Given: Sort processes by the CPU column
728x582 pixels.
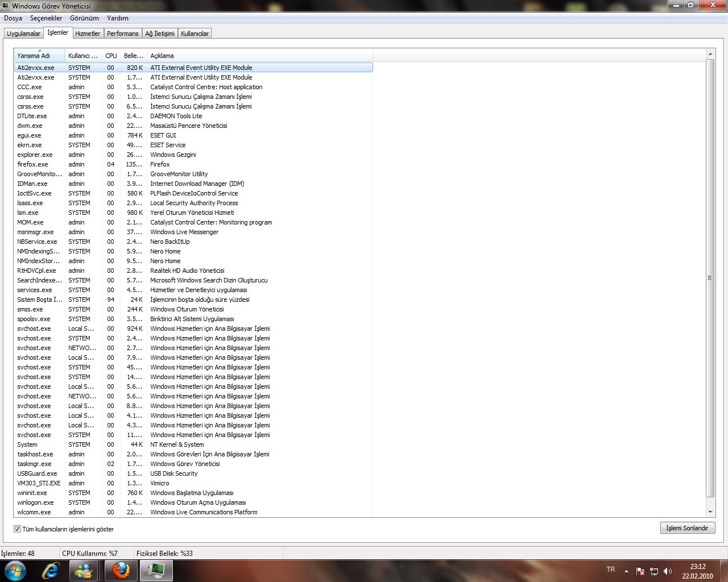Looking at the screenshot, I should [x=111, y=56].
